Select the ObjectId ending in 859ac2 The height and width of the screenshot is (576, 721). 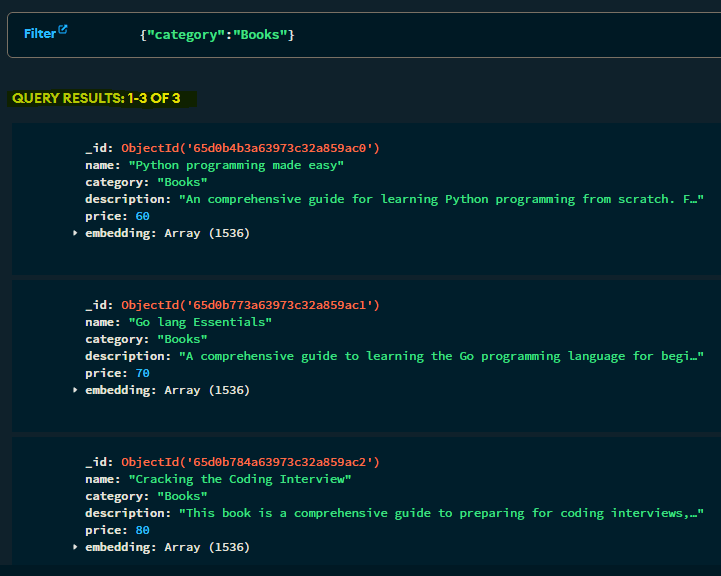click(x=250, y=462)
